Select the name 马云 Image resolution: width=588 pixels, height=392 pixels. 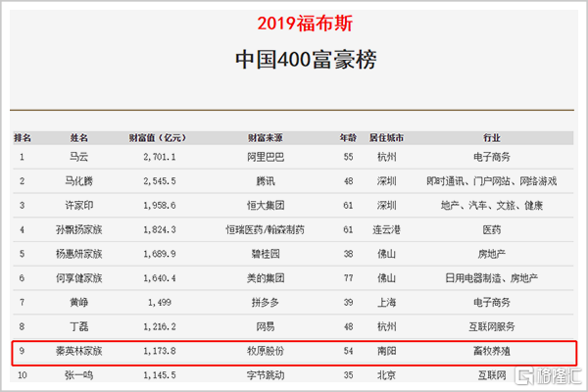[79, 157]
